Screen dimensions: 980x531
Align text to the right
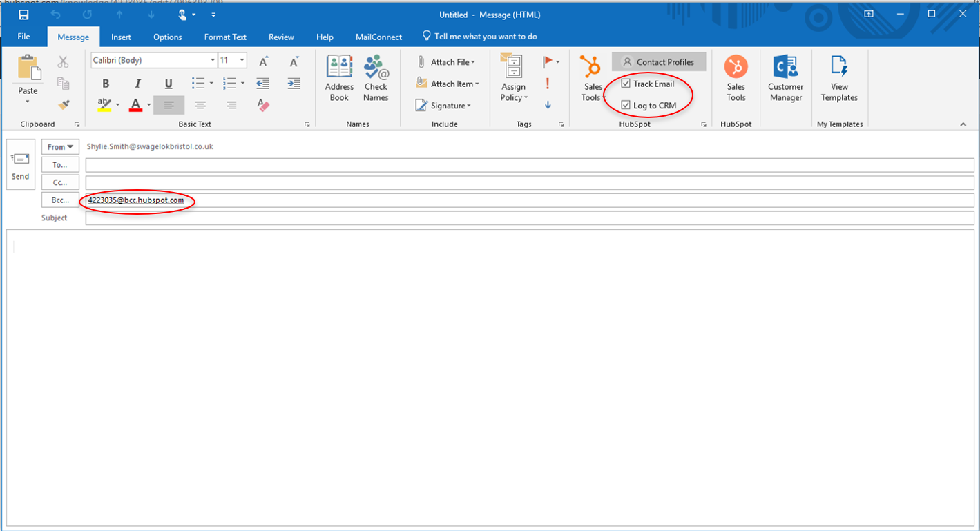(231, 105)
